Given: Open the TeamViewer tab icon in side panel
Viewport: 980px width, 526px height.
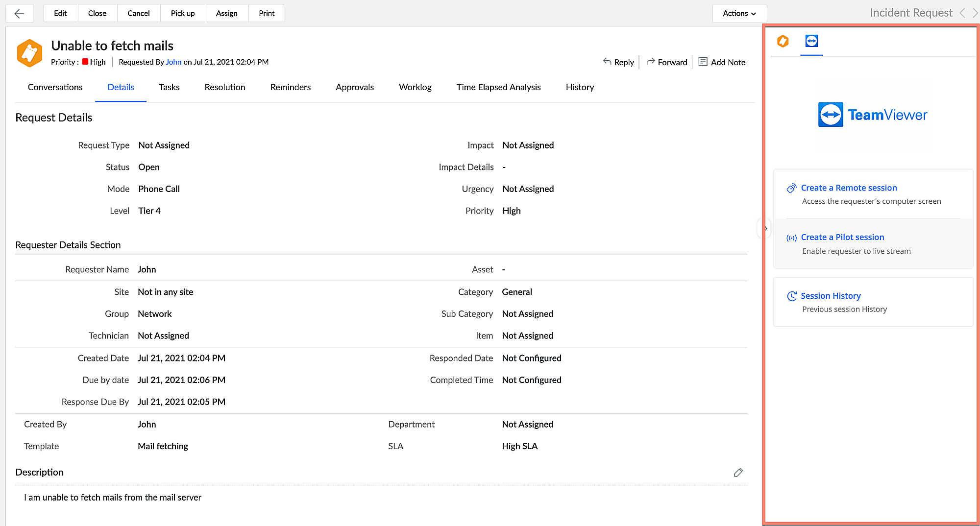Looking at the screenshot, I should (x=811, y=41).
